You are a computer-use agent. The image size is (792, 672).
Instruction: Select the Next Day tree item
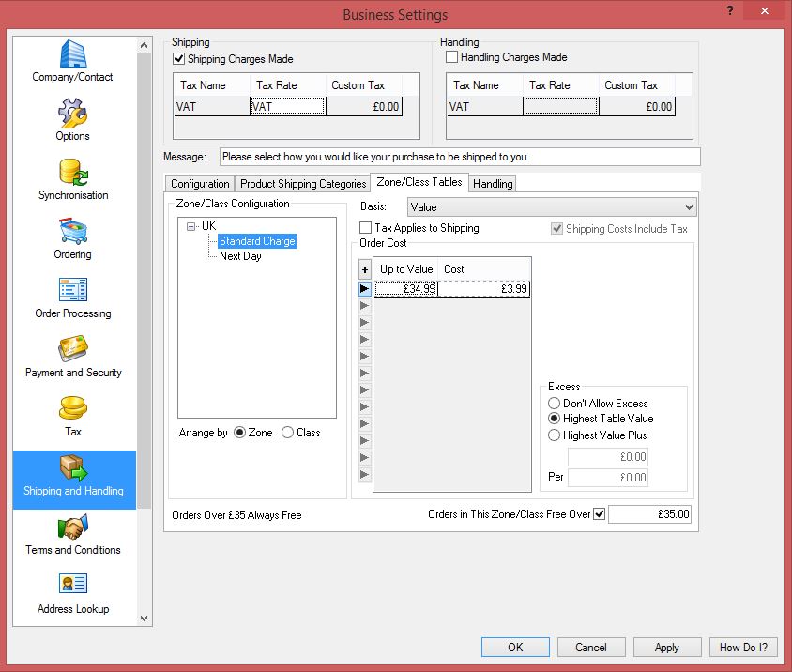click(240, 256)
